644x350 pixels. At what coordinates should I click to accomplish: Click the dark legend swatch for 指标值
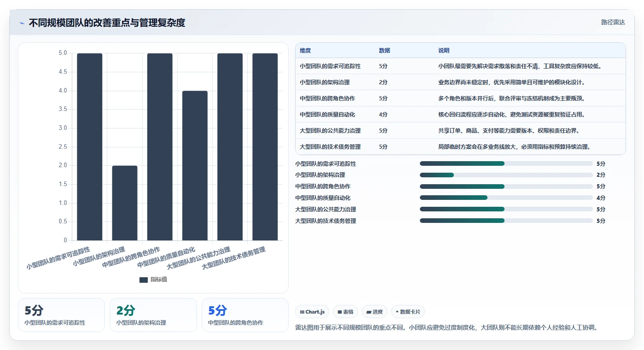(x=144, y=280)
